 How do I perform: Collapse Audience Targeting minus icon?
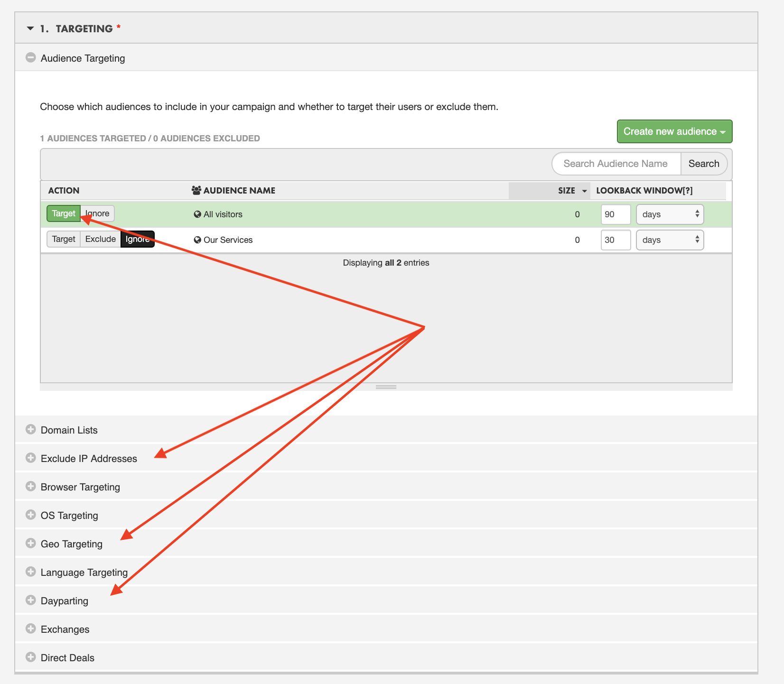pos(31,57)
